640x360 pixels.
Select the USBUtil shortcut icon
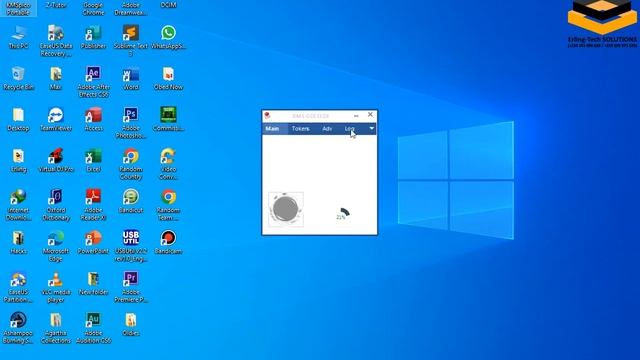click(x=131, y=247)
